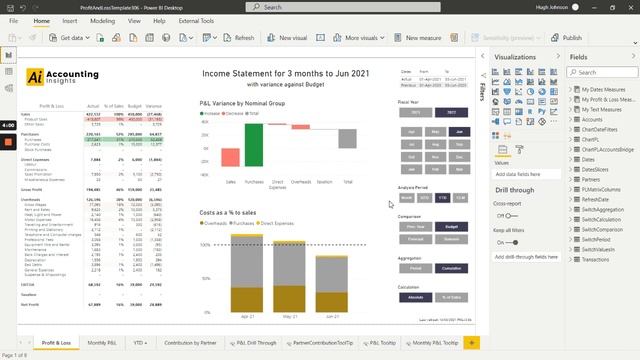Click the Fields pane search box
Viewport: 640px width, 360px height.
tap(602, 72)
